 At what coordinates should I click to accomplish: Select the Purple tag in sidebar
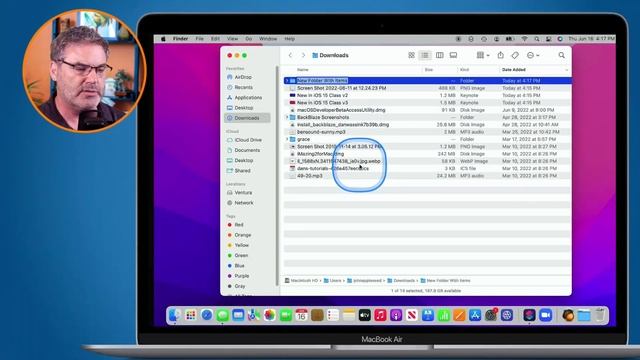(x=241, y=276)
